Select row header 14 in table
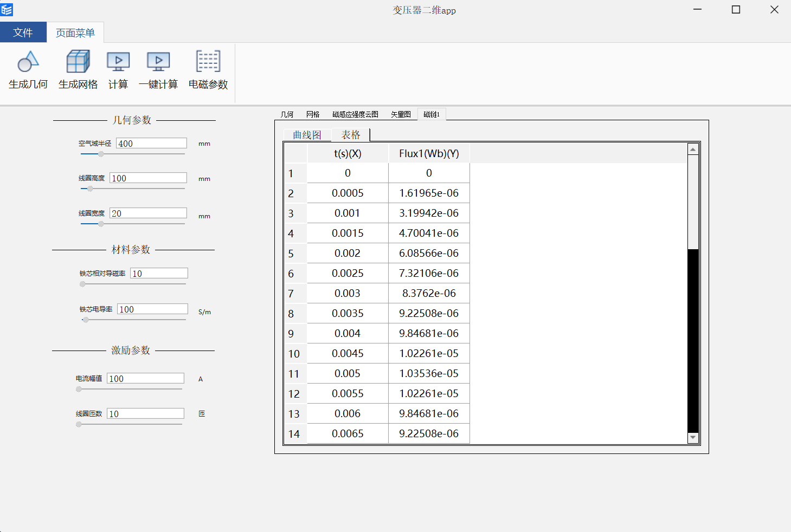 tap(296, 434)
